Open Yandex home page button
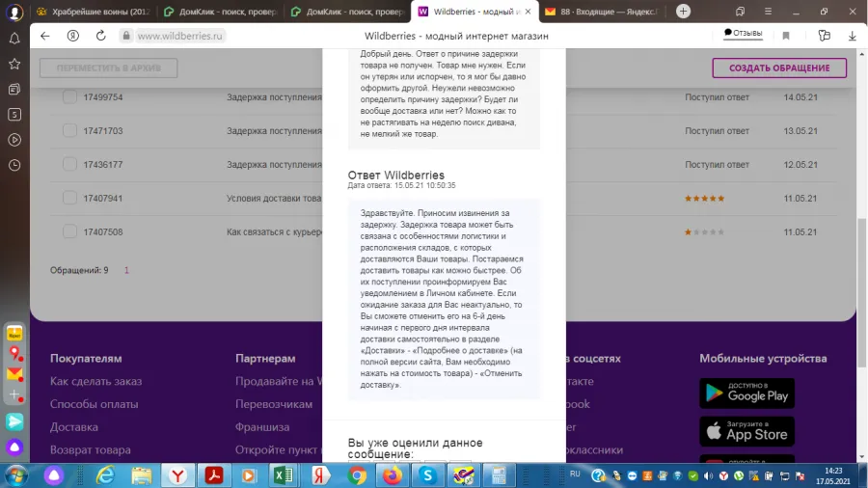The image size is (868, 488). [x=73, y=36]
